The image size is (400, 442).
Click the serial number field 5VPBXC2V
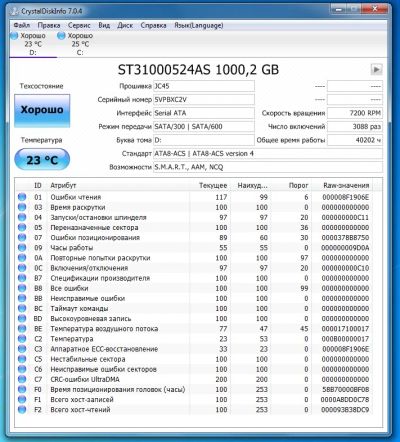click(x=204, y=99)
